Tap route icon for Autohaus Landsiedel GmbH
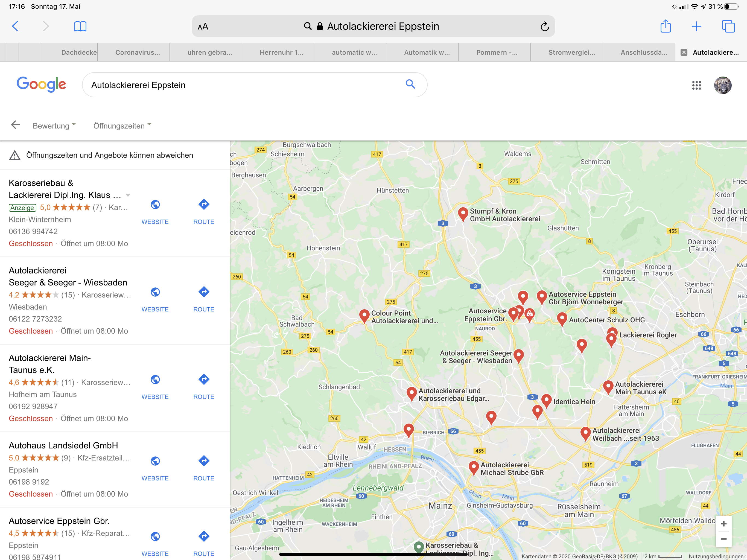The width and height of the screenshot is (747, 560). tap(204, 461)
